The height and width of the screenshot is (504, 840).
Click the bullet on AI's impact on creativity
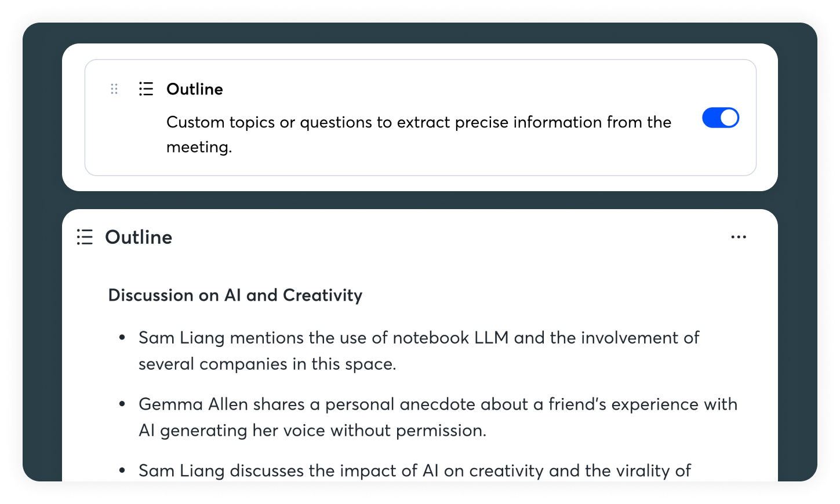(x=414, y=470)
